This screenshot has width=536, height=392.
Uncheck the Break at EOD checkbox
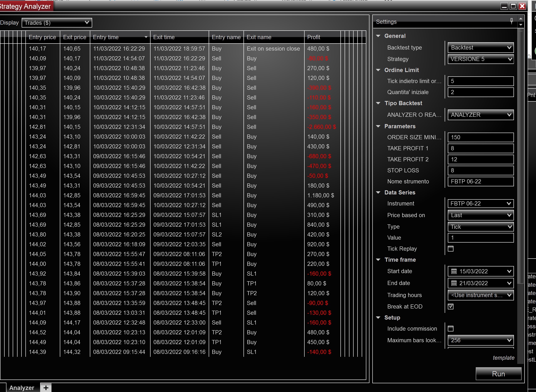451,307
